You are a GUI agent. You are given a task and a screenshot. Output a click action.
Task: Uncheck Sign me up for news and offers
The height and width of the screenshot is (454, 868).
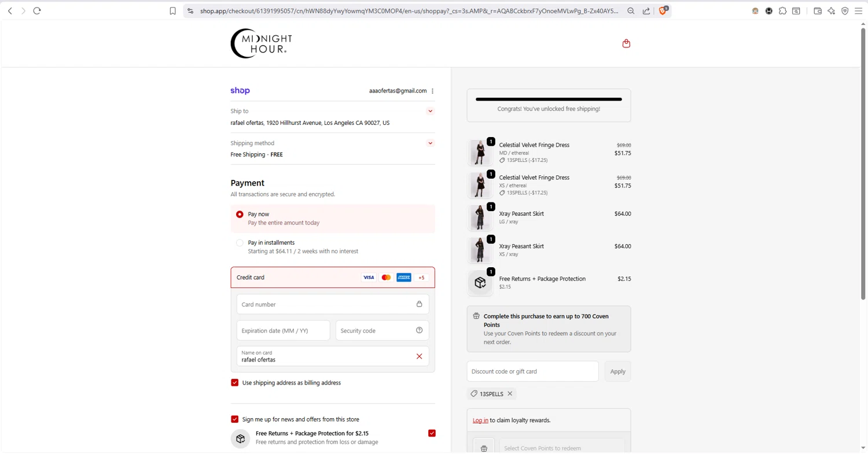tap(235, 419)
